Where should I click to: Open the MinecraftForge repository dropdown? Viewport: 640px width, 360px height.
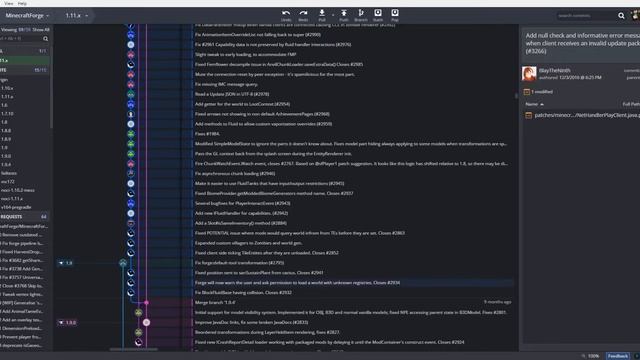27,16
